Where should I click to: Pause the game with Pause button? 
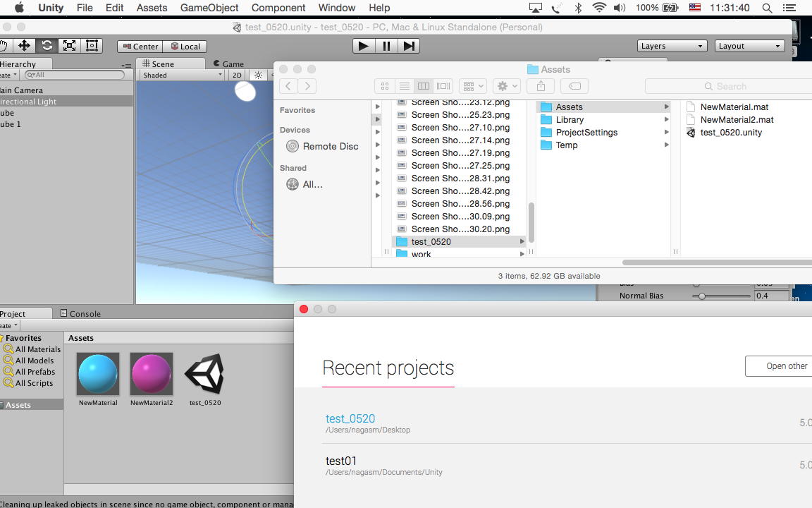[386, 46]
